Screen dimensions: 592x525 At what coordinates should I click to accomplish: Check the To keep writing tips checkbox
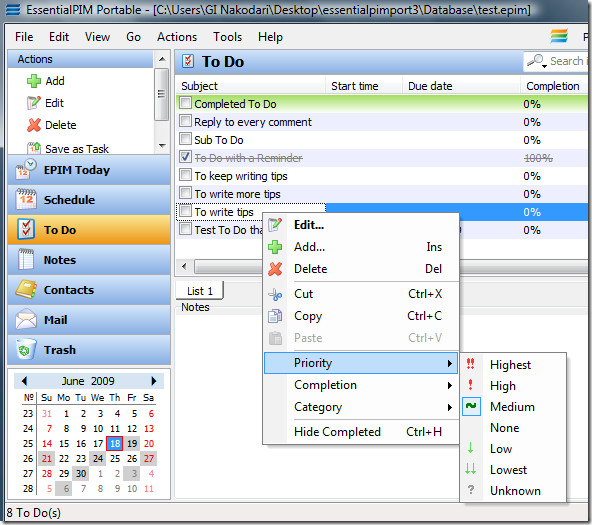(x=185, y=175)
